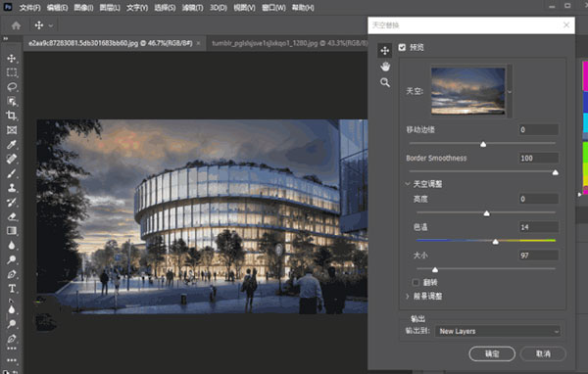Select the Gradient tool

(12, 231)
